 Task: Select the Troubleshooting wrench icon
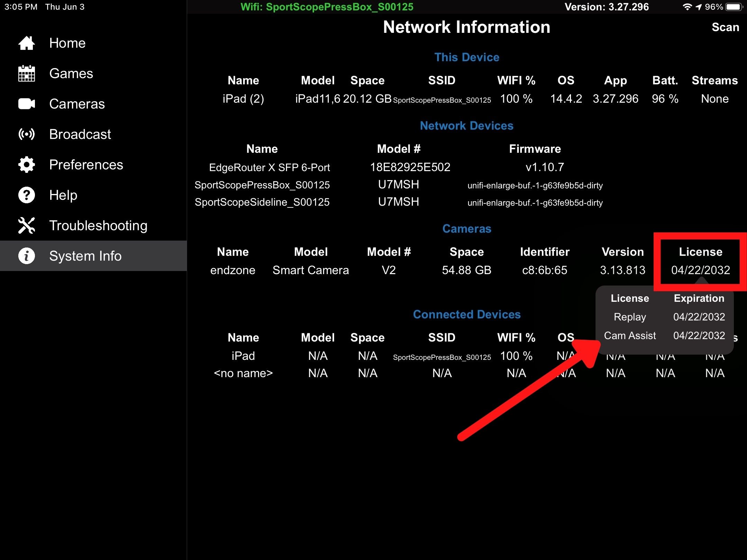[x=27, y=225]
